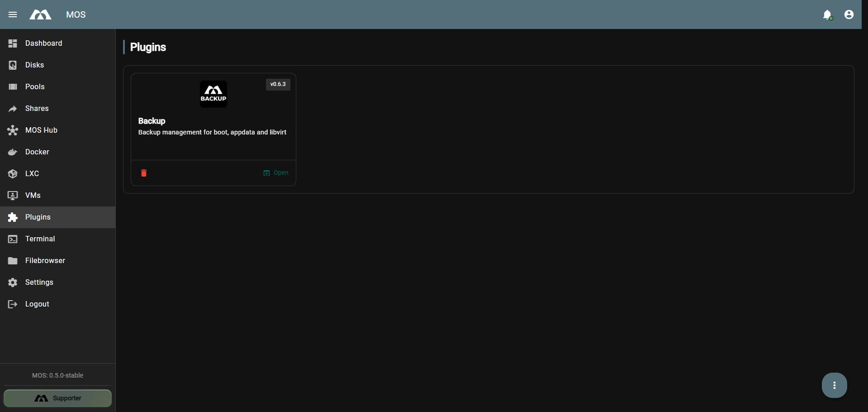Screen dimensions: 868x412
Task: Click the VMs monitor icon
Action: point(13,196)
